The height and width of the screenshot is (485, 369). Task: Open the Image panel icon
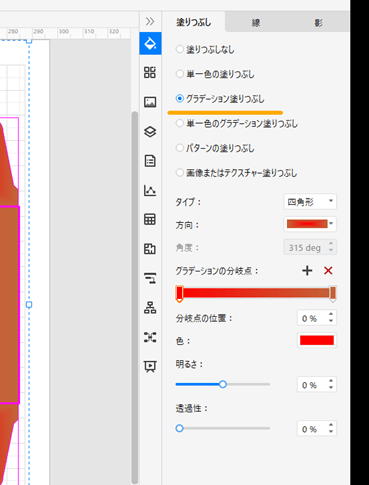(x=150, y=102)
